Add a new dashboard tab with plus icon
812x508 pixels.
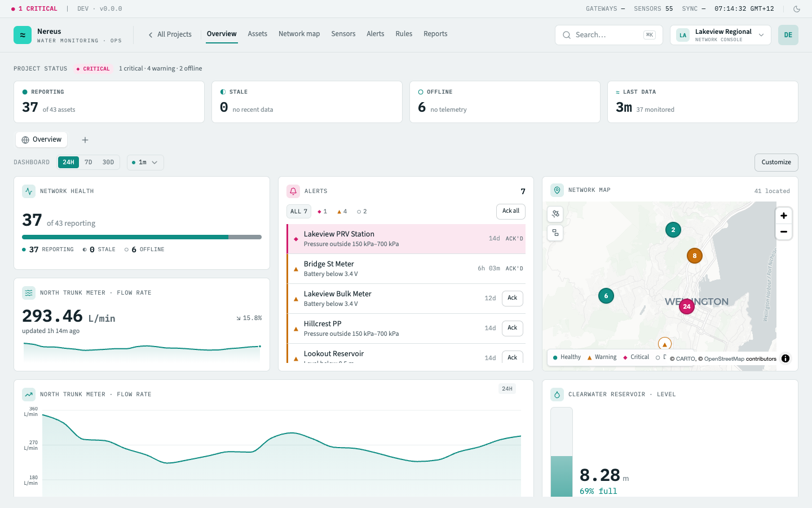(85, 140)
